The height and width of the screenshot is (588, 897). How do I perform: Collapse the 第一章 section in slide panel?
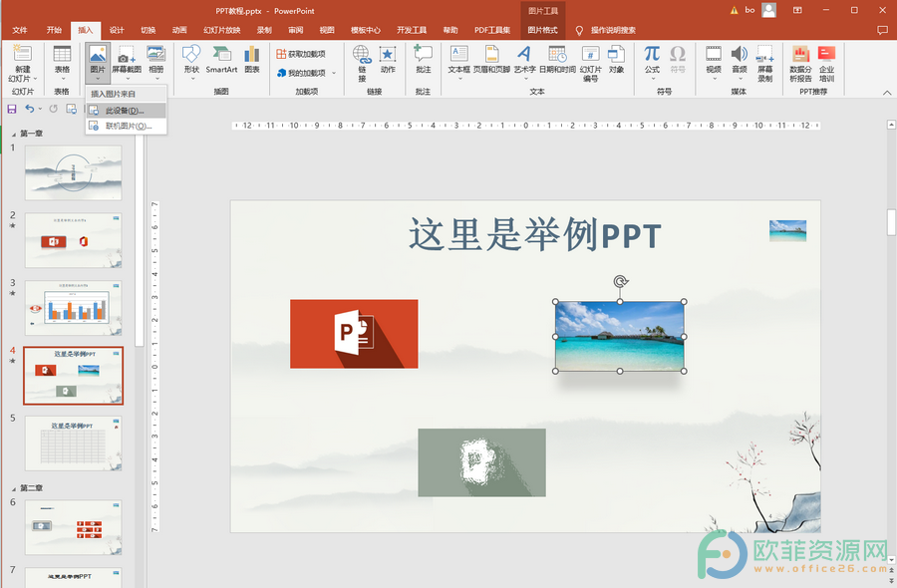coord(14,134)
